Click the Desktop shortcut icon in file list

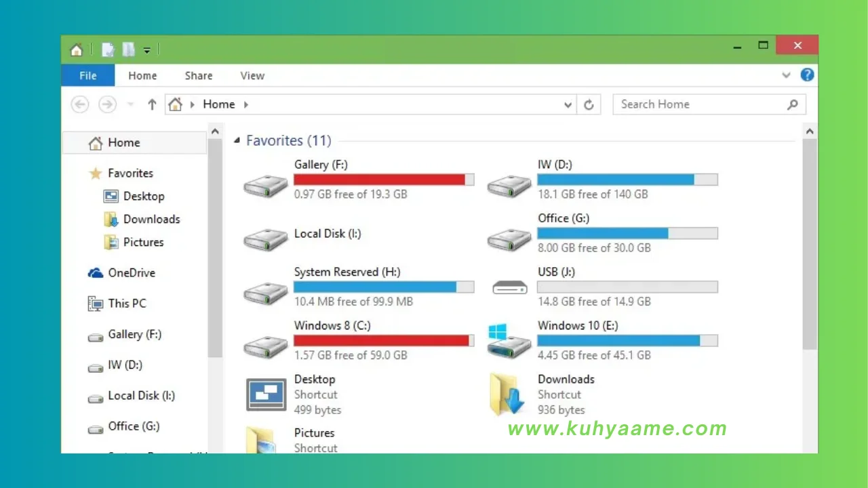[x=266, y=395]
